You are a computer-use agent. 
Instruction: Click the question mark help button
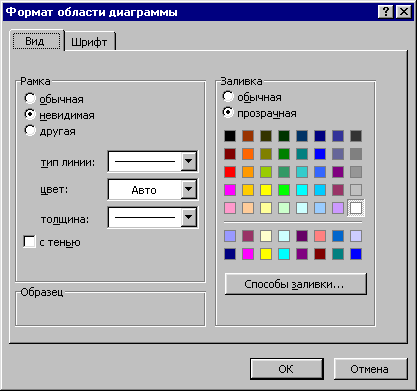point(386,12)
